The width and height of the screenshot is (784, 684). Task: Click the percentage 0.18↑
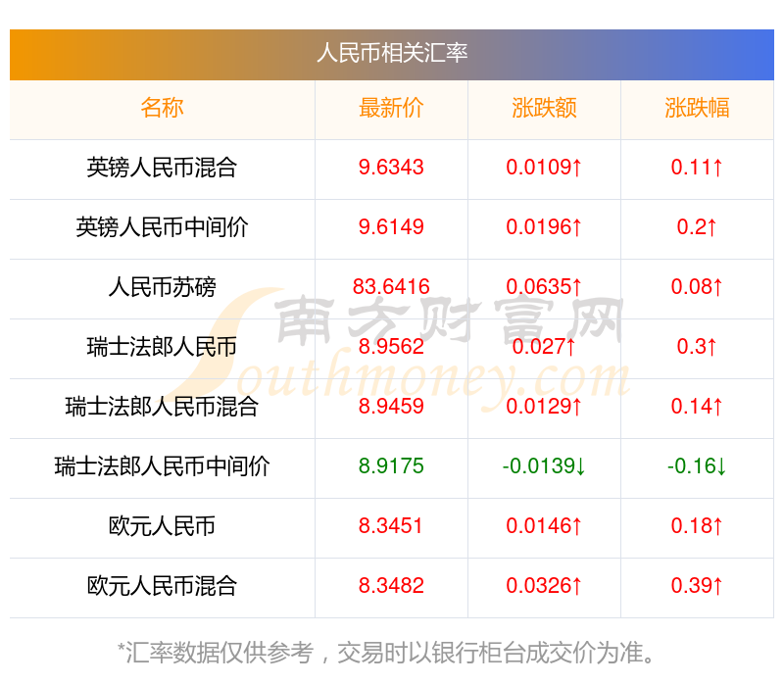[697, 526]
